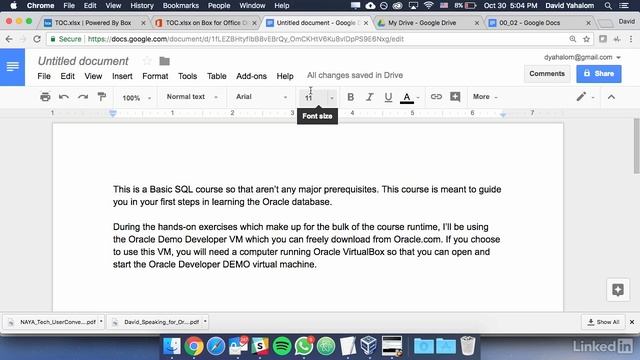Click the browser Reload icon

pyautogui.click(x=37, y=39)
